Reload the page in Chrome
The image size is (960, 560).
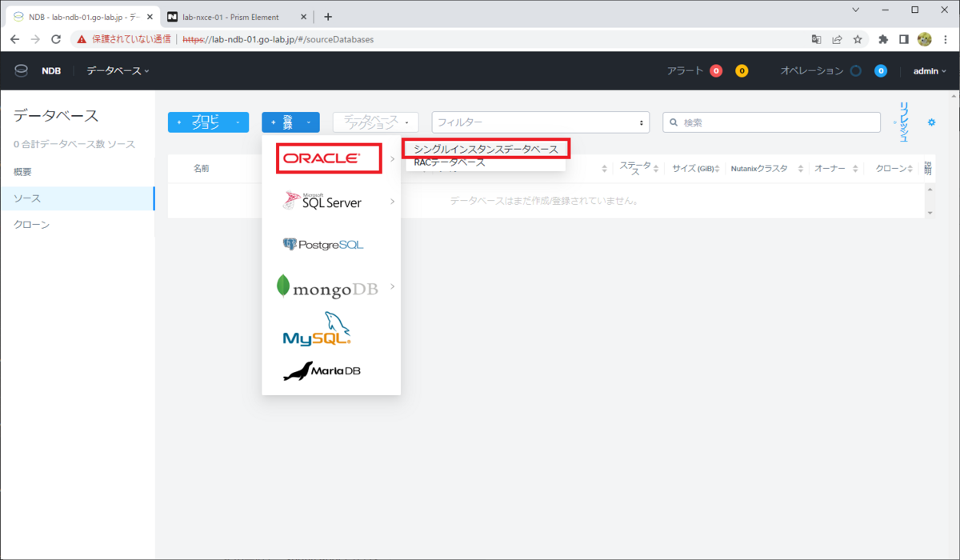[x=56, y=39]
